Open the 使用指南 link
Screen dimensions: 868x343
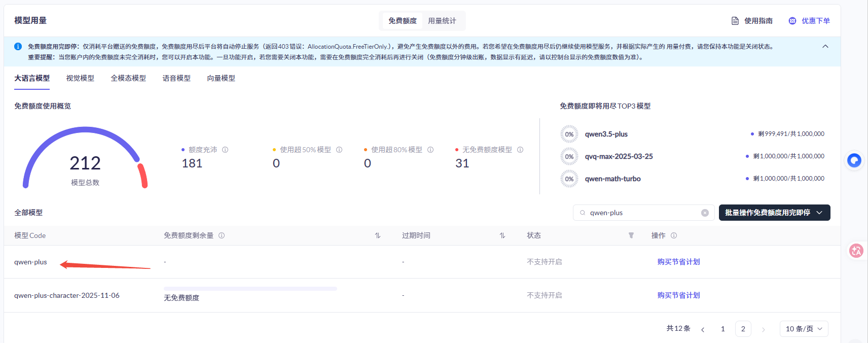[x=758, y=21]
